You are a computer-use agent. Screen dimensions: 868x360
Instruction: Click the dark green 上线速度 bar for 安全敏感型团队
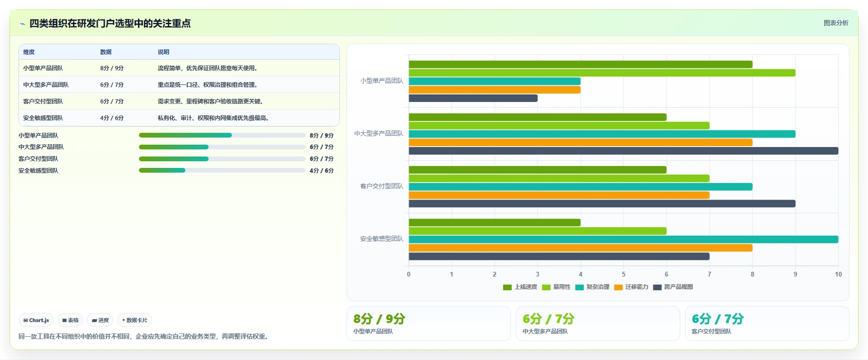[494, 222]
